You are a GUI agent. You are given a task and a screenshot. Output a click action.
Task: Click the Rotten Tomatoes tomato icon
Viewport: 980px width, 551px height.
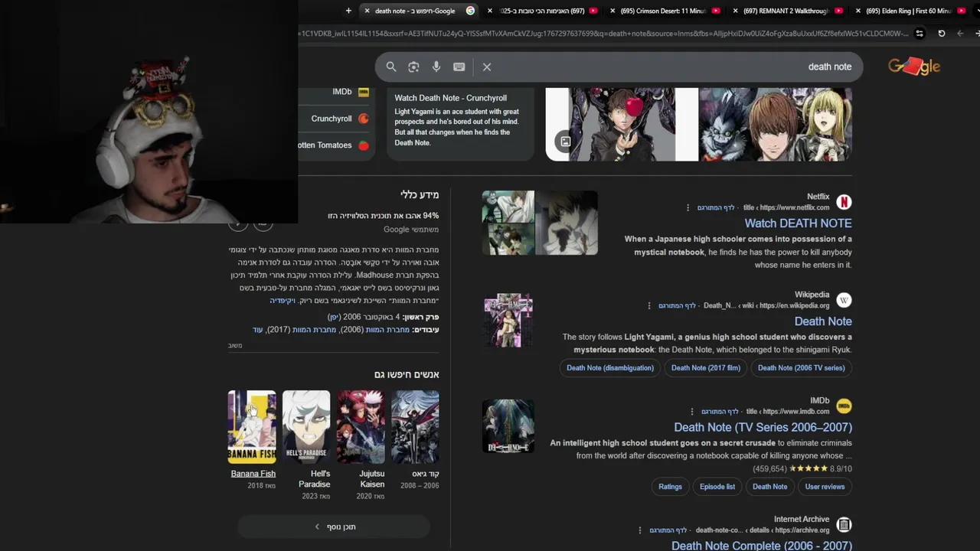pyautogui.click(x=364, y=145)
